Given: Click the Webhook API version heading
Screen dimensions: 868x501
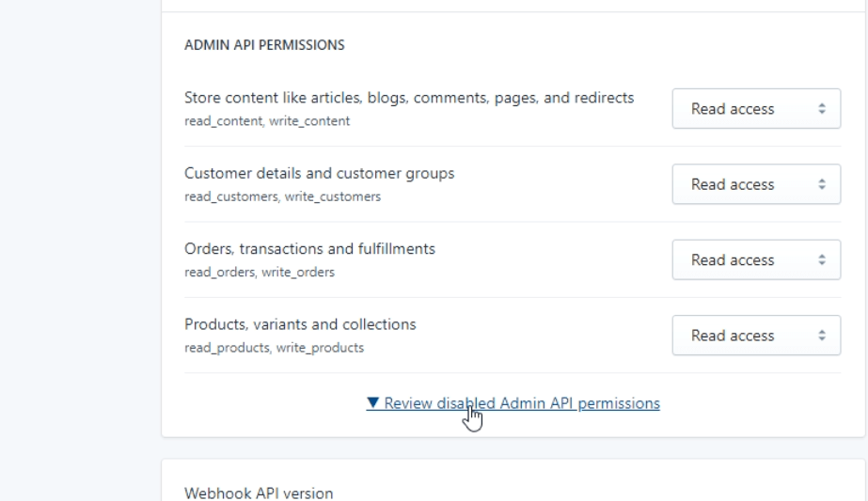Looking at the screenshot, I should coord(259,493).
